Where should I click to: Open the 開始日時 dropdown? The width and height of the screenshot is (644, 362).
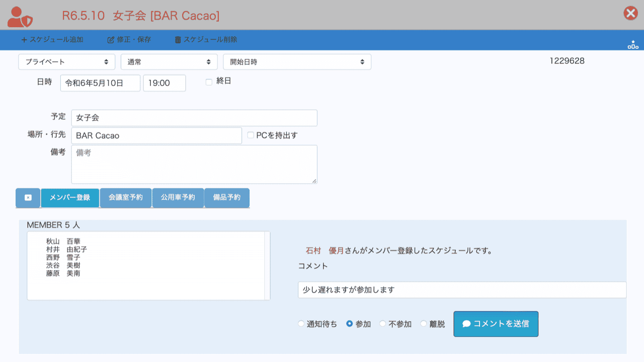pyautogui.click(x=297, y=62)
